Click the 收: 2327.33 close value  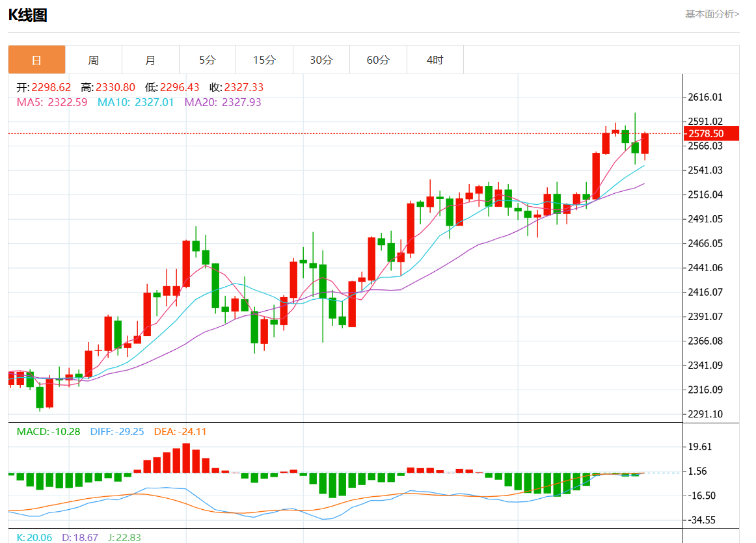[x=236, y=87]
